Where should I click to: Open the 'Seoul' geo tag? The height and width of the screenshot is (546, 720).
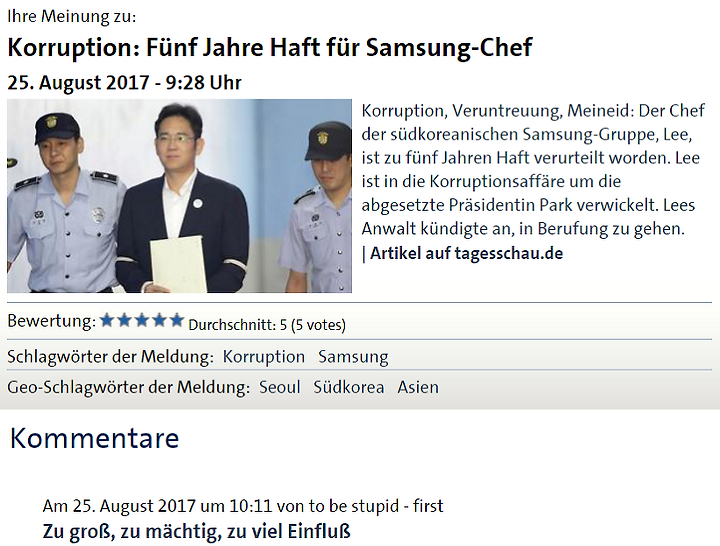click(x=280, y=387)
